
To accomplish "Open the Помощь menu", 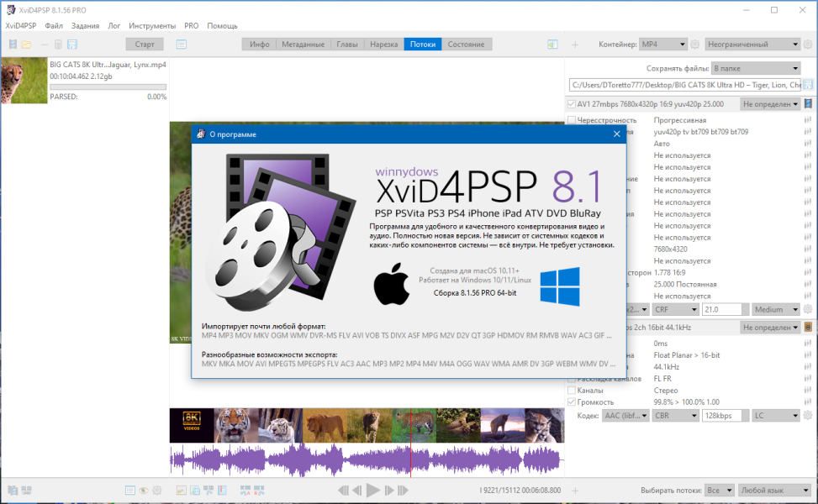I will point(222,25).
